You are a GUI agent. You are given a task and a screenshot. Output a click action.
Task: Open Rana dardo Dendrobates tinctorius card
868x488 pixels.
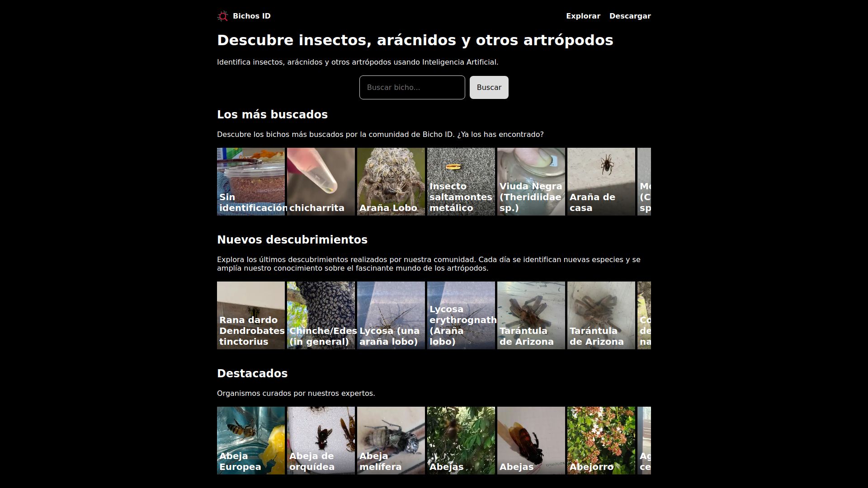point(251,315)
